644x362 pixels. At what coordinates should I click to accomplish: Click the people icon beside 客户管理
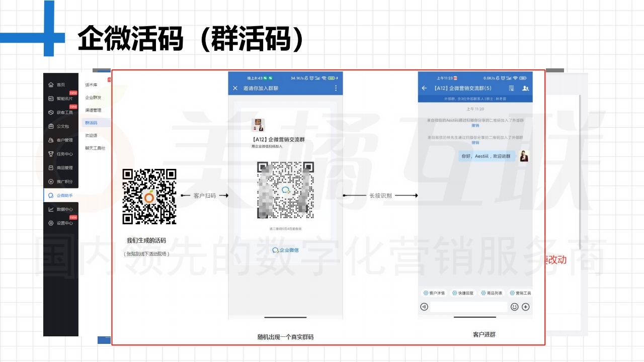click(x=51, y=140)
